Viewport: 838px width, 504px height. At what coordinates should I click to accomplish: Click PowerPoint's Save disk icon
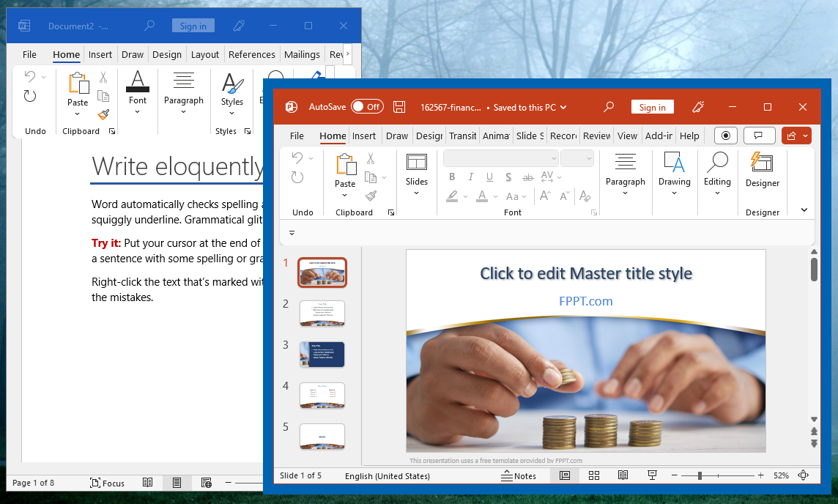(398, 107)
